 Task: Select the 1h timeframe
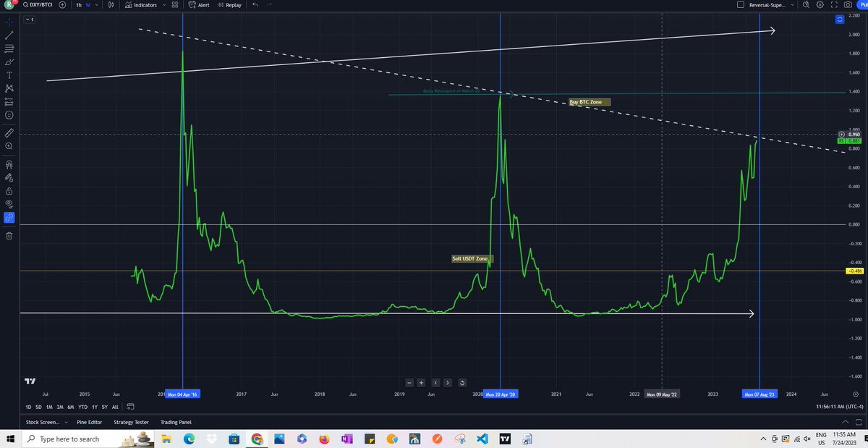click(79, 4)
